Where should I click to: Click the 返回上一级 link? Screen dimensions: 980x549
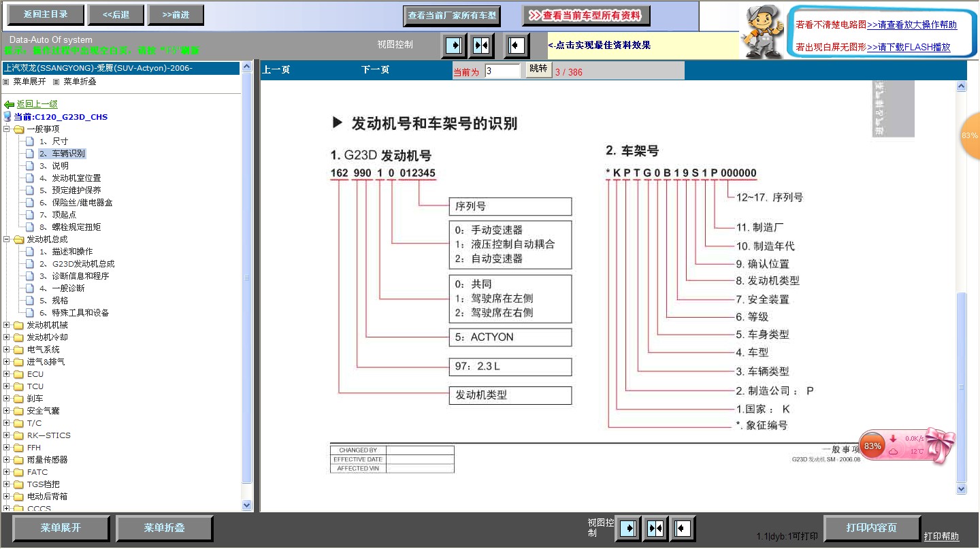(37, 104)
